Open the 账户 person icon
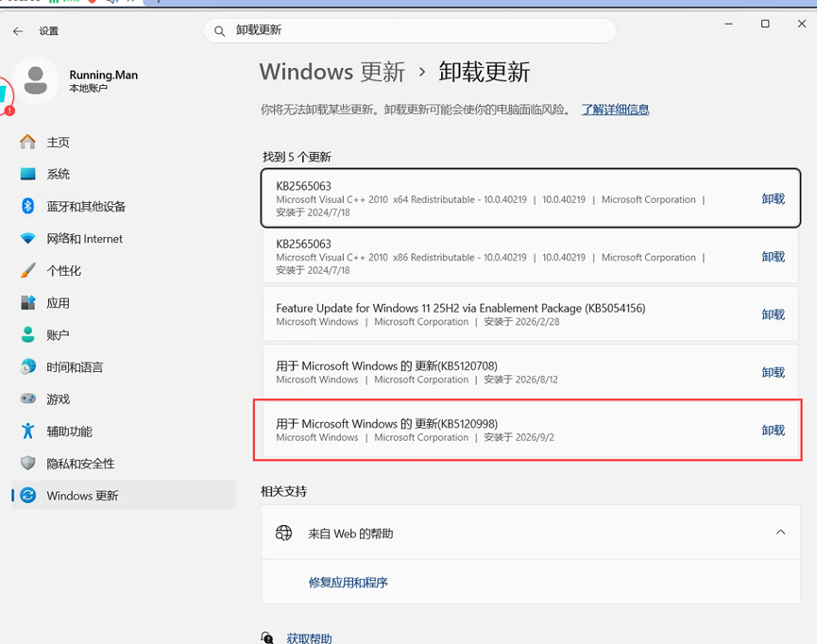Viewport: 817px width, 644px height. [27, 334]
